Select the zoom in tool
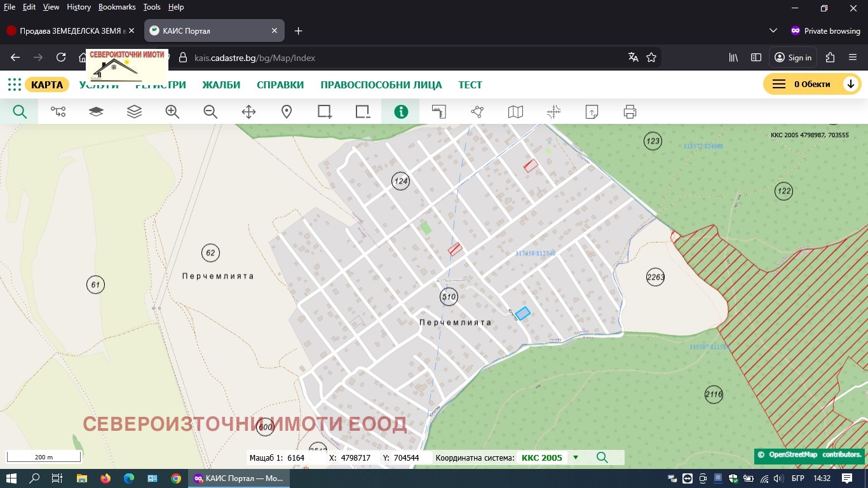Viewport: 868px width, 488px height. click(x=172, y=111)
